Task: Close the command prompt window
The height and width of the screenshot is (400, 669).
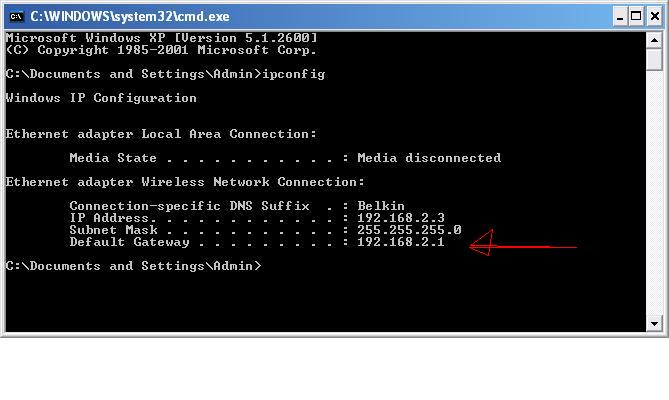Action: pyautogui.click(x=654, y=17)
